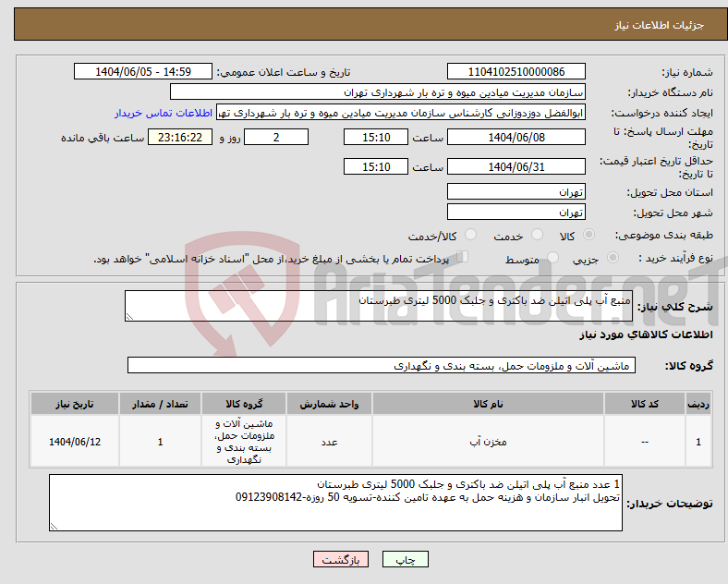
Task: Select the کالا radio button
Action: [x=588, y=235]
